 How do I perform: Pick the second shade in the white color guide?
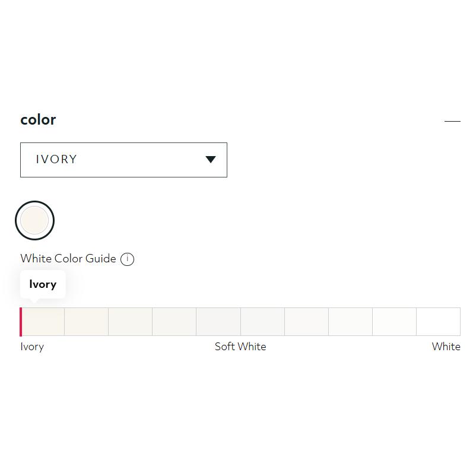click(x=87, y=322)
